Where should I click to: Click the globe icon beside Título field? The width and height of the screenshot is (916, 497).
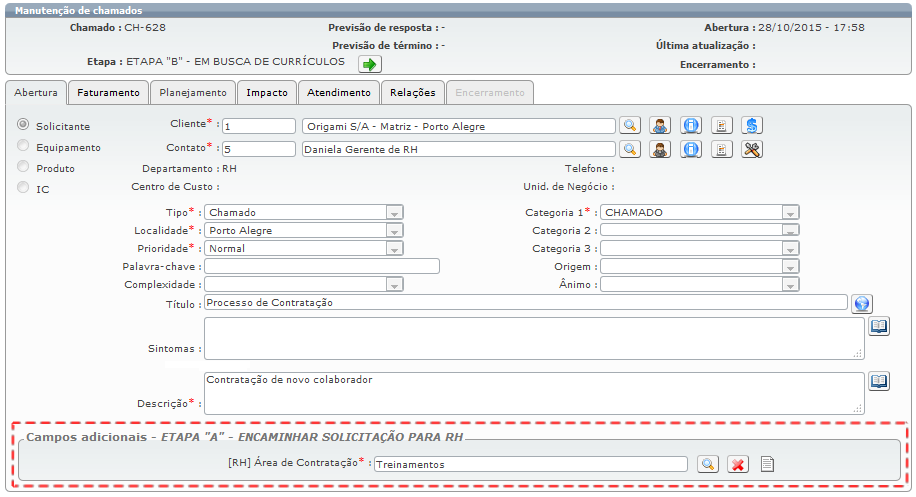click(x=862, y=303)
